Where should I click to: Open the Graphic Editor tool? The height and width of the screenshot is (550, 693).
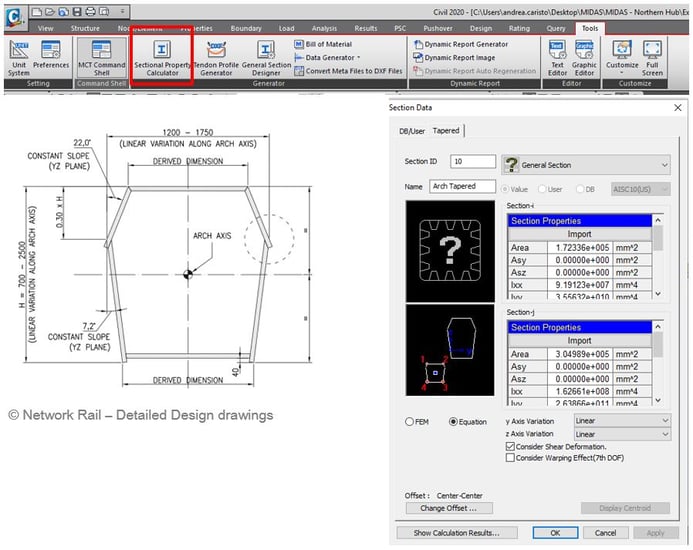[x=584, y=58]
